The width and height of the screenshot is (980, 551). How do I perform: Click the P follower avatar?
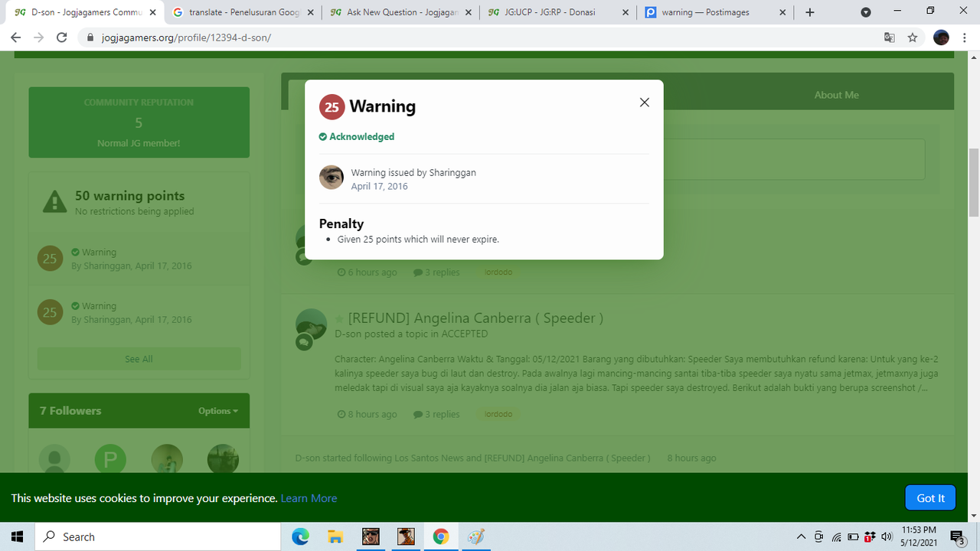coord(110,460)
